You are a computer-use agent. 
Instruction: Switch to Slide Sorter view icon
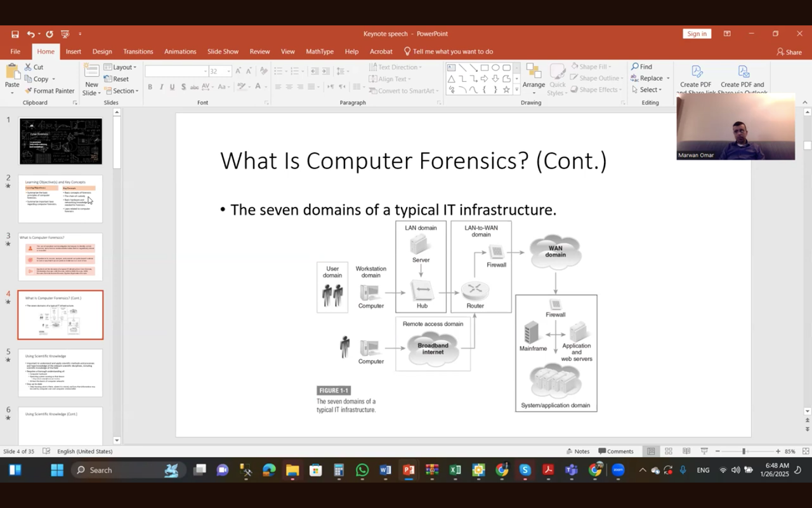coord(669,451)
